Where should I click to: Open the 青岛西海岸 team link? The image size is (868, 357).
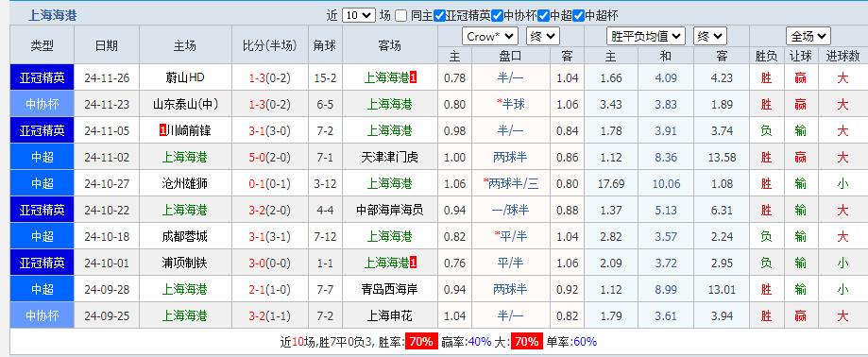click(389, 290)
